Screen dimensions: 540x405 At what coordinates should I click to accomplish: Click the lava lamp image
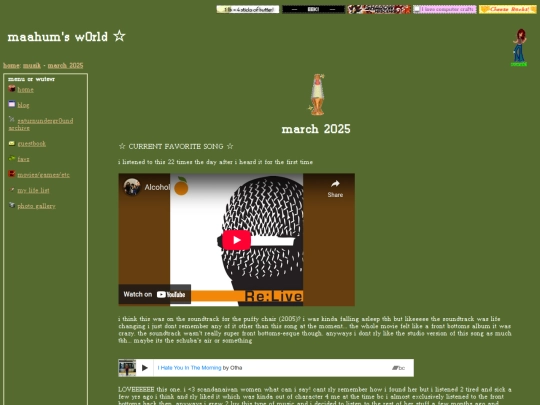click(x=317, y=94)
